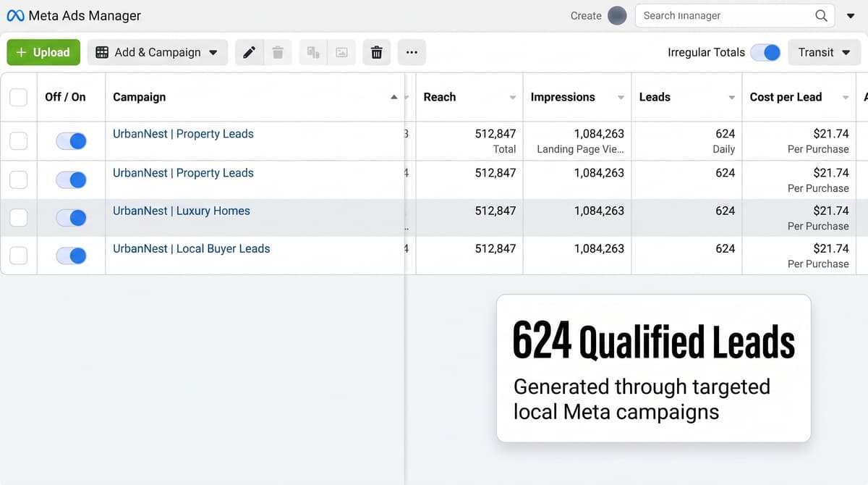868x485 pixels.
Task: Open the Add & Campaign dropdown
Action: (157, 52)
